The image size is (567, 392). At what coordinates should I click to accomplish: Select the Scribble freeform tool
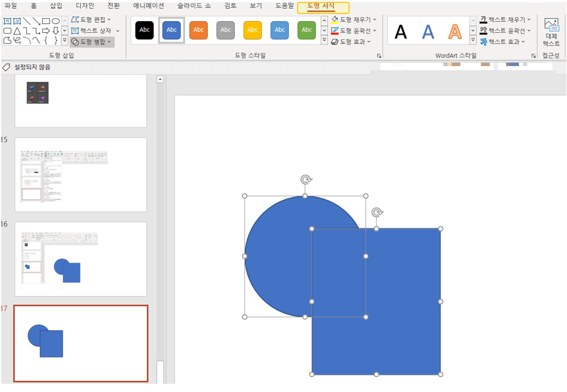coord(17,40)
